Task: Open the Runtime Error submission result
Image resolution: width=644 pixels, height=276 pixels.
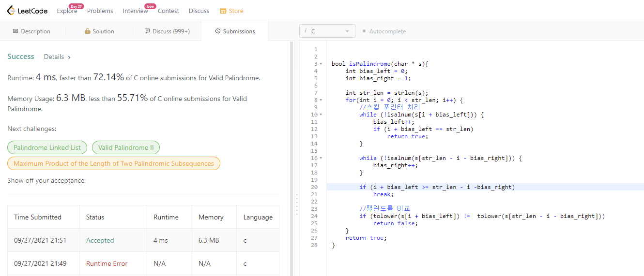Action: [x=107, y=263]
